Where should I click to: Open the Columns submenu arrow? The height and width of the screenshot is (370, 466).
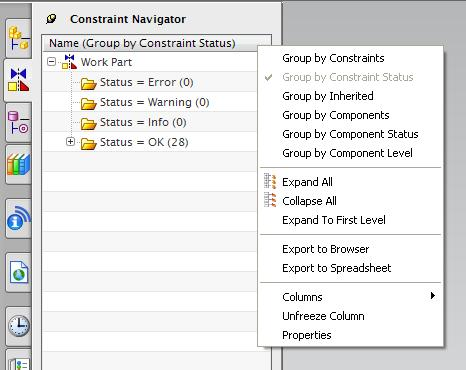pyautogui.click(x=433, y=296)
